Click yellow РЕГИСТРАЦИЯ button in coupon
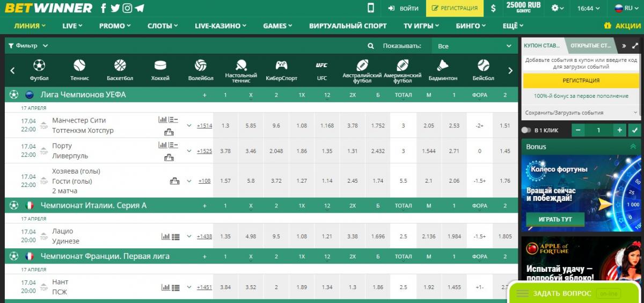The image size is (644, 303). point(581,81)
